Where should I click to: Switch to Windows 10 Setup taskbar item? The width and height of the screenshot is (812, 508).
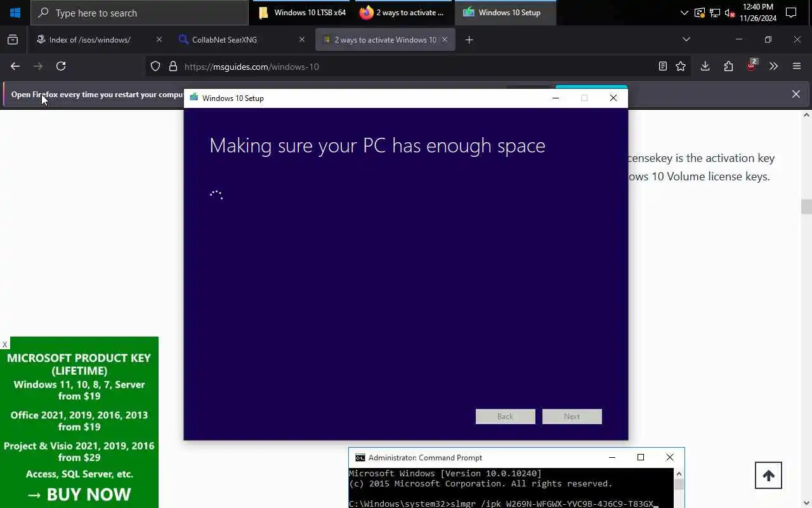(505, 13)
